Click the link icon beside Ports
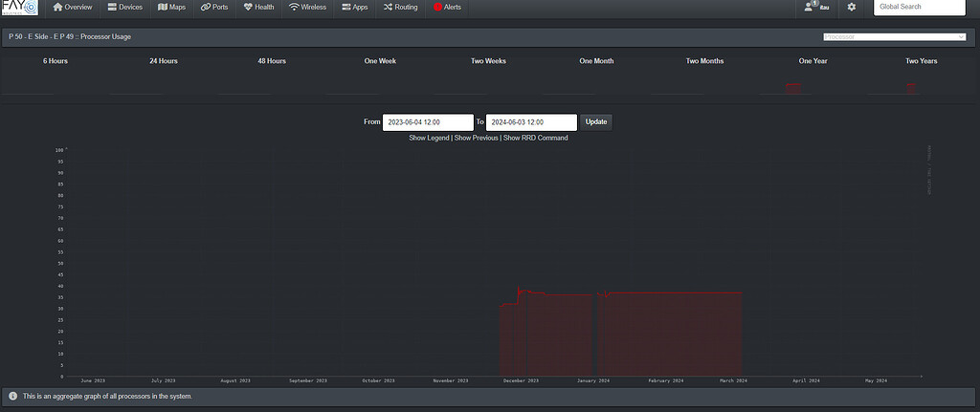 tap(206, 8)
